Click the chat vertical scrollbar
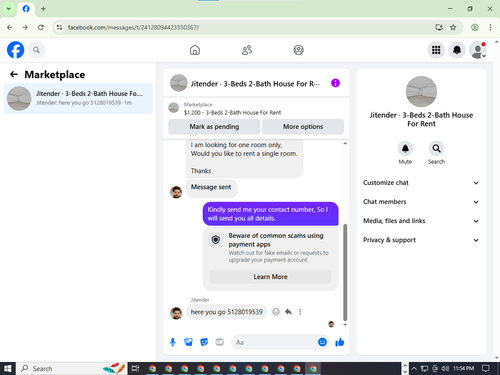Image resolution: width=500 pixels, height=375 pixels. pos(345,272)
